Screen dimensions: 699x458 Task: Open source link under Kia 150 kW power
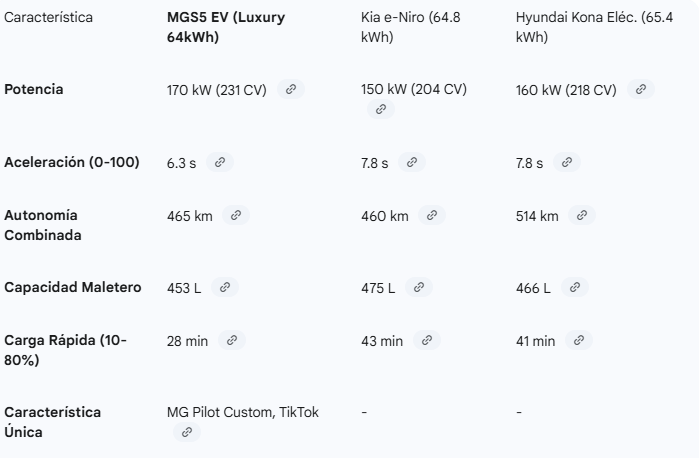[381, 109]
